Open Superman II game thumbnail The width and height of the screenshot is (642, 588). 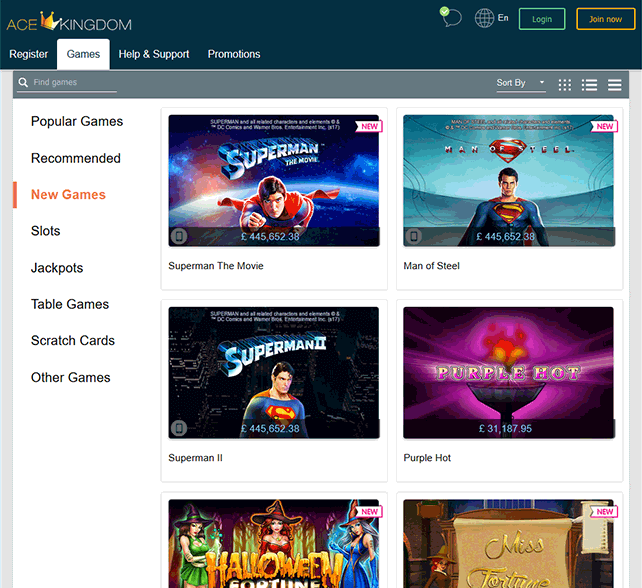pos(274,373)
